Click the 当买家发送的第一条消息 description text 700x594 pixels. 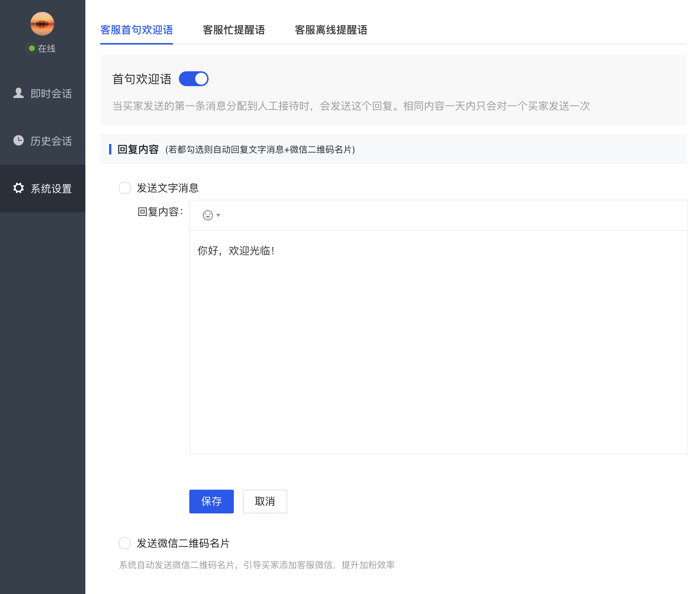point(351,106)
